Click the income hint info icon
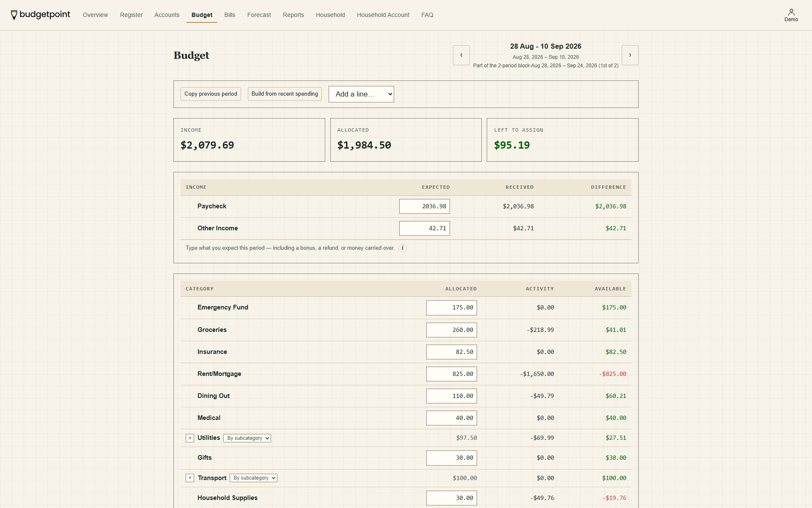The height and width of the screenshot is (508, 812). click(403, 248)
